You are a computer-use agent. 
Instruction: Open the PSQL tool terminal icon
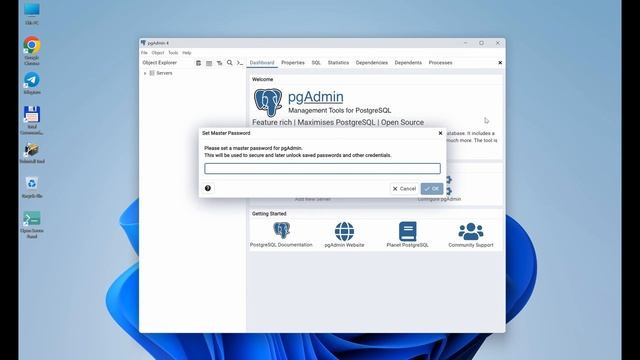240,63
